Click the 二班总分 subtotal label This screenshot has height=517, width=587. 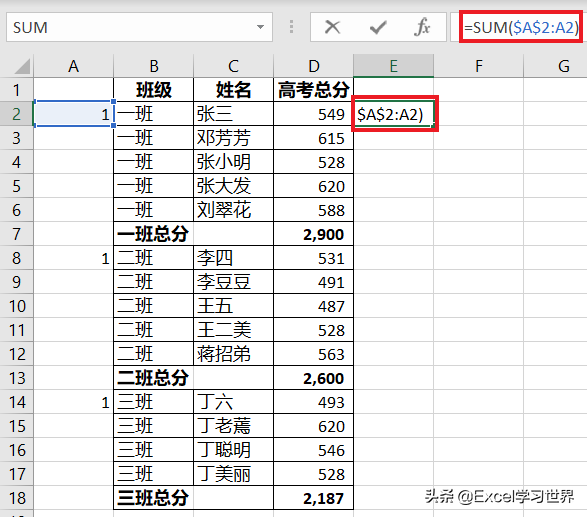click(153, 378)
